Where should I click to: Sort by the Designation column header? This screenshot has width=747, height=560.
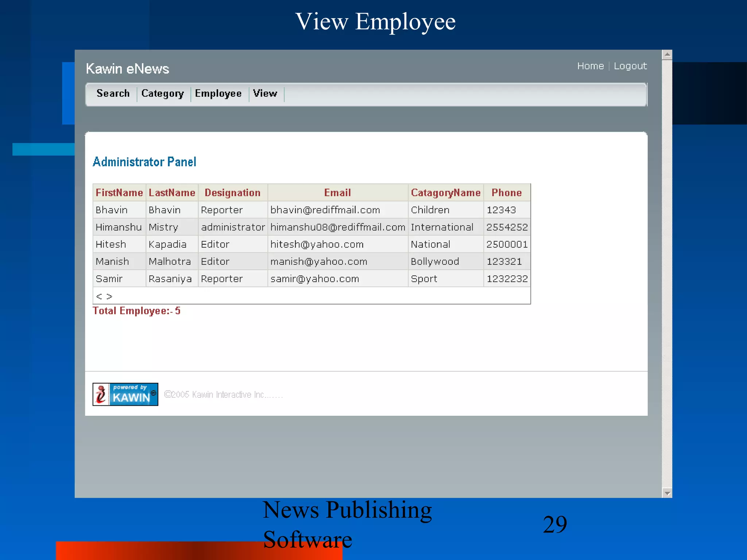click(x=233, y=192)
